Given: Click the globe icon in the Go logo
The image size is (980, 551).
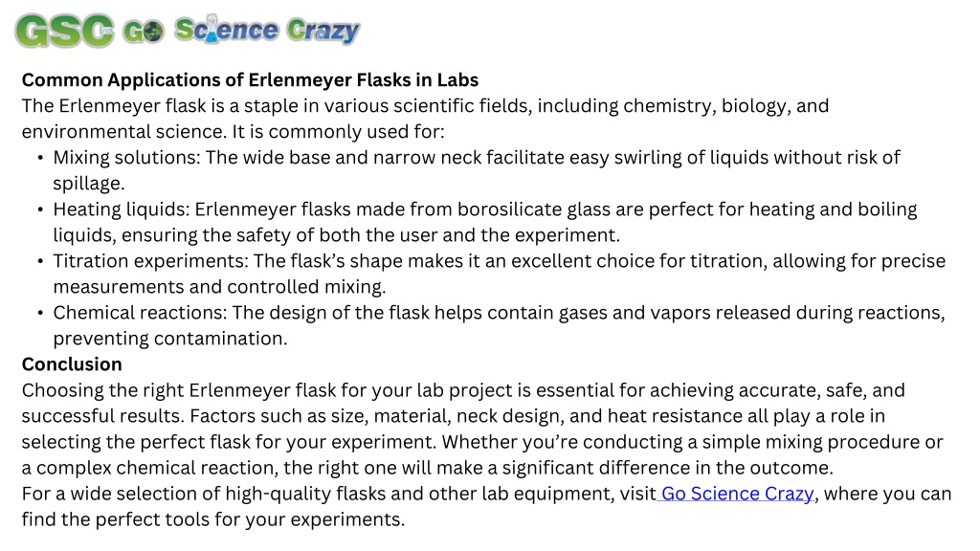Looking at the screenshot, I should click(154, 32).
